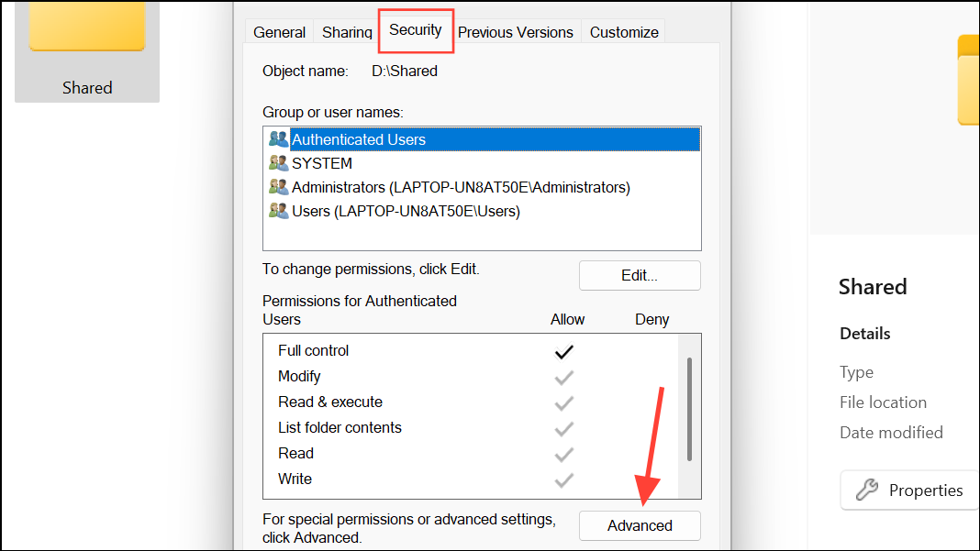This screenshot has width=980, height=551.
Task: Click the Properties button in details pane
Action: [x=910, y=490]
